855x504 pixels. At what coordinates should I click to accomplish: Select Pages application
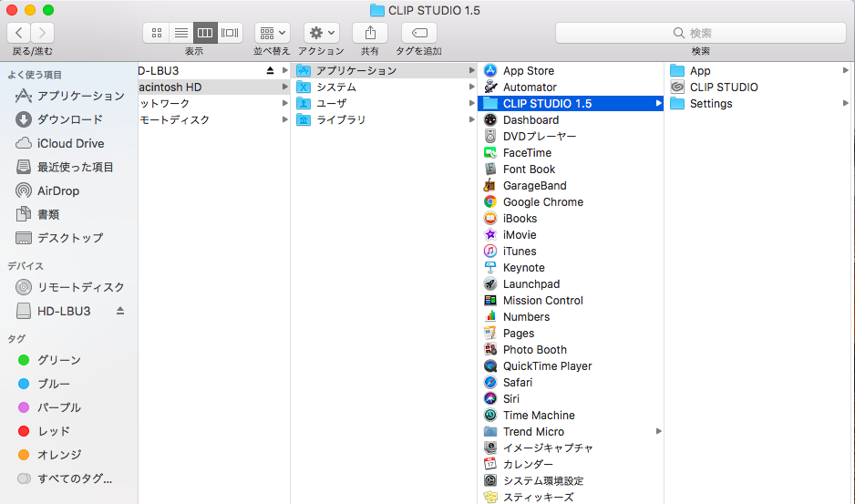pos(571,334)
